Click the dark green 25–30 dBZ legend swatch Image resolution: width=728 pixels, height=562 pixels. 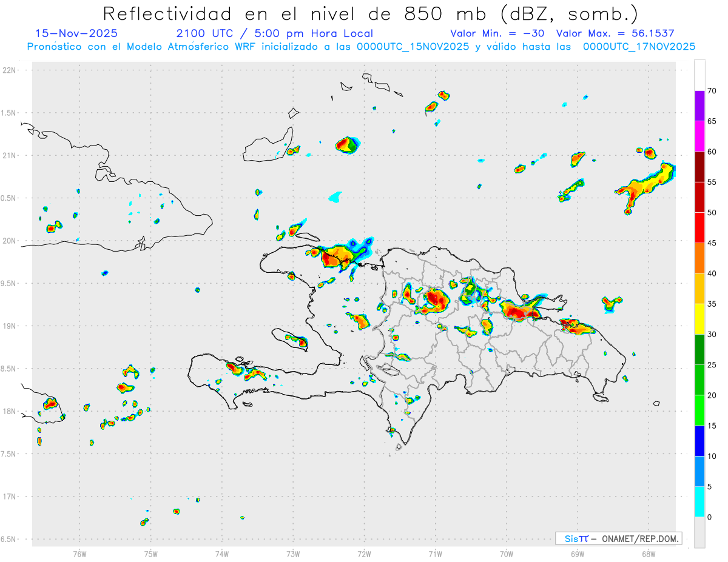[x=699, y=350]
